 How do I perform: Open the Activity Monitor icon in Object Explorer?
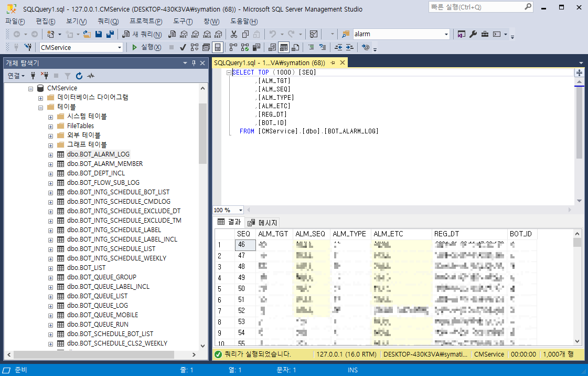(x=91, y=76)
